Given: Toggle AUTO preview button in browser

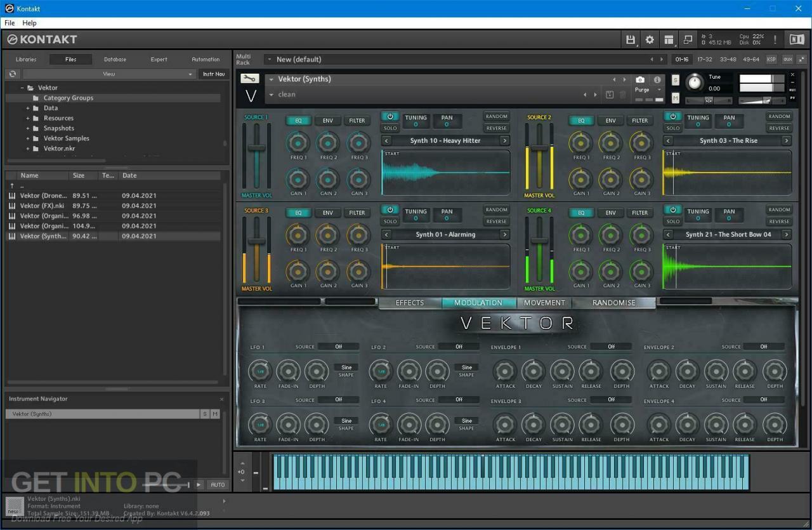Looking at the screenshot, I should [x=218, y=484].
